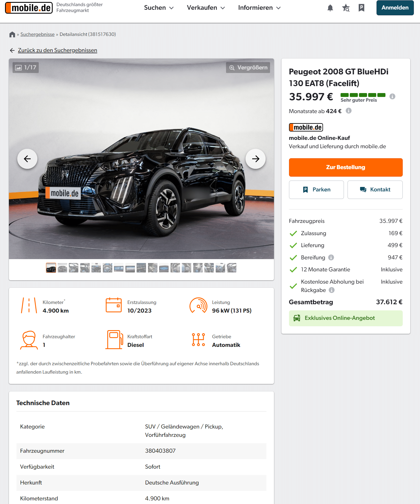This screenshot has width=420, height=504.
Task: Open parked vehicles bookmark icon in header
Action: point(361,8)
